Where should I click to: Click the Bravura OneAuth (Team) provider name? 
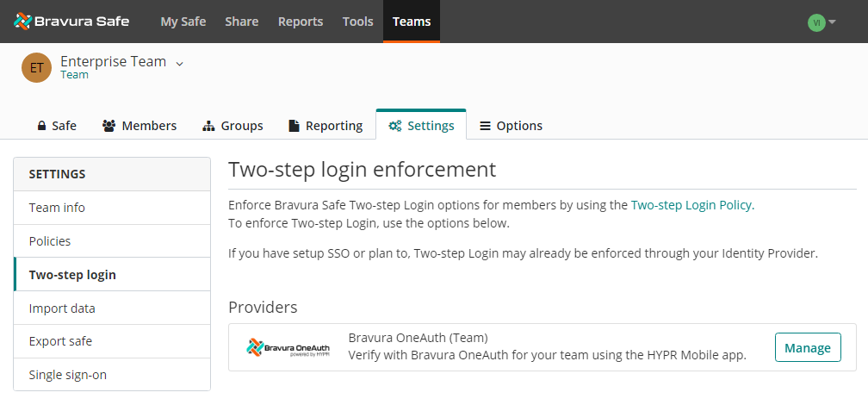(418, 338)
